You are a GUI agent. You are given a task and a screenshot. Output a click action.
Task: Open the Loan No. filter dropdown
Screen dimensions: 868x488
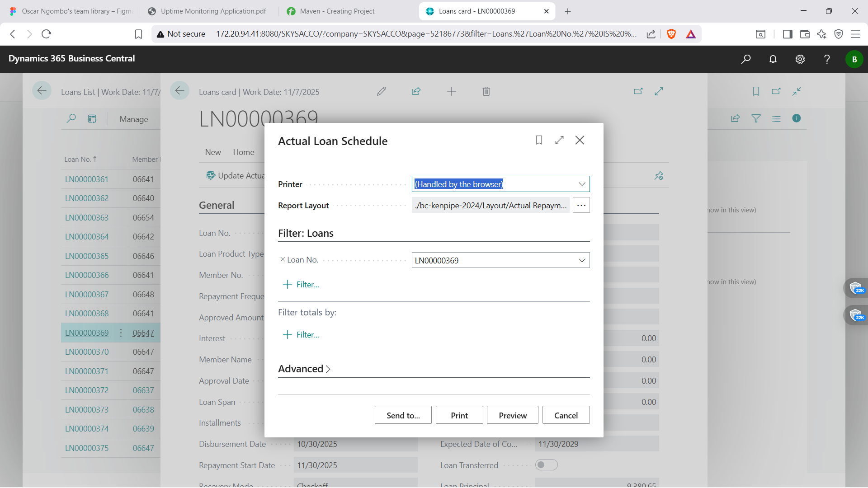coord(582,260)
